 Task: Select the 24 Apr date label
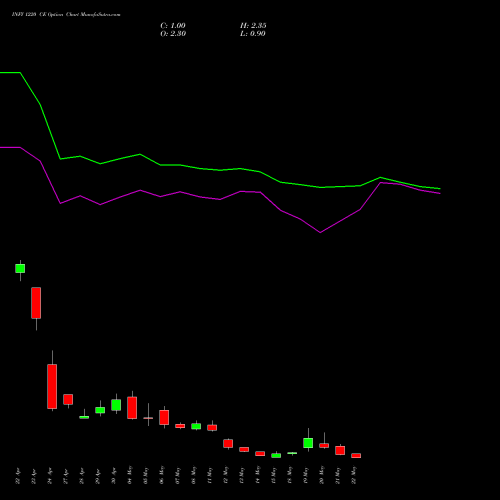[50, 476]
